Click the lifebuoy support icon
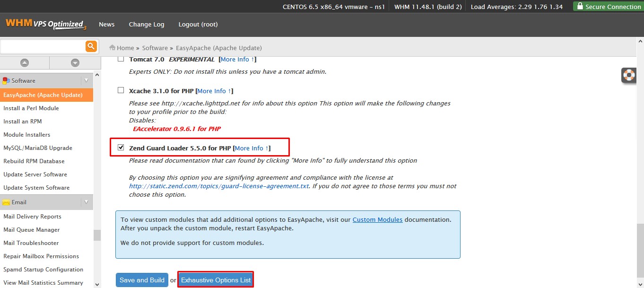Viewport: 644px width, 288px height. [x=629, y=75]
